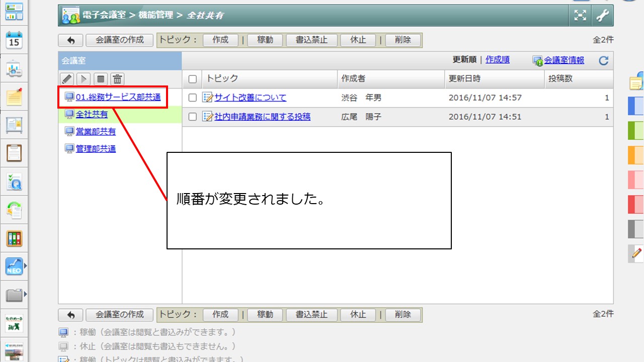
Task: Select the red color tab on the right edge
Action: pyautogui.click(x=636, y=205)
